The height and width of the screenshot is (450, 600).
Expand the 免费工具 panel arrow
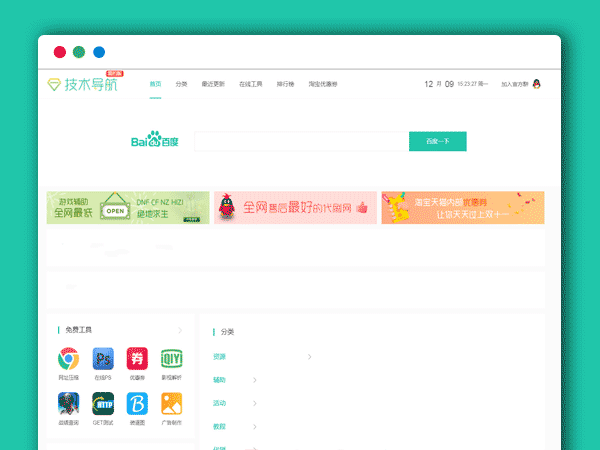[x=180, y=330]
